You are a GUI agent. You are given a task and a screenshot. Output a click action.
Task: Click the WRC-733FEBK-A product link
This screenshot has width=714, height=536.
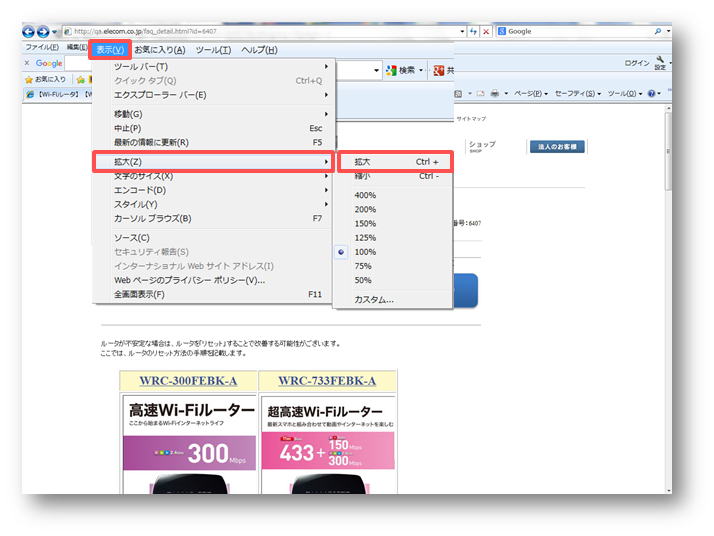[x=327, y=381]
